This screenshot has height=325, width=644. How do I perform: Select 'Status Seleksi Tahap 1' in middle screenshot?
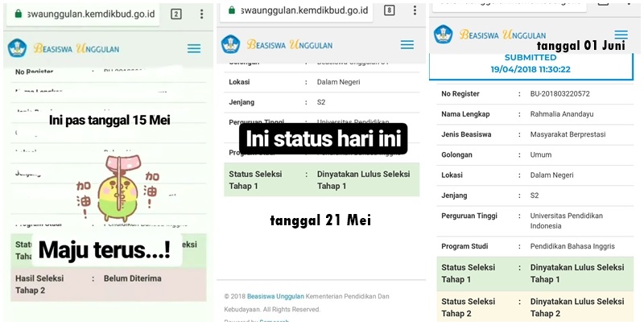tap(255, 179)
